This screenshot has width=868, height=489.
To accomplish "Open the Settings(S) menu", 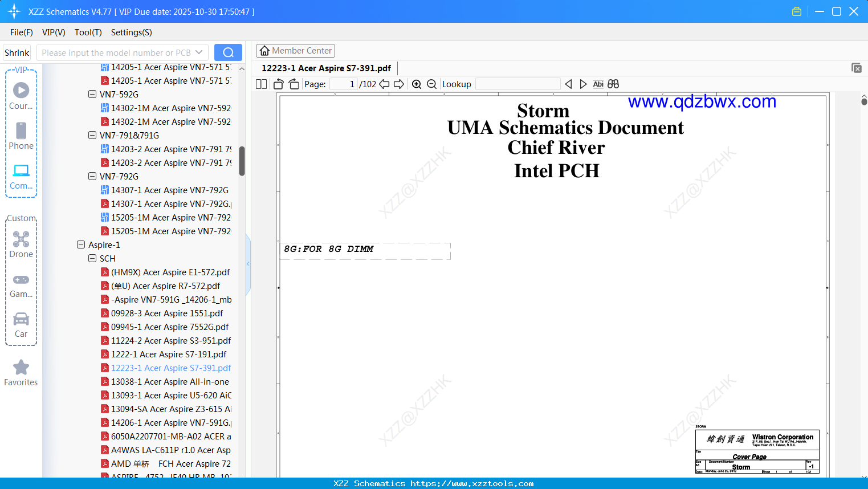I will coord(132,32).
